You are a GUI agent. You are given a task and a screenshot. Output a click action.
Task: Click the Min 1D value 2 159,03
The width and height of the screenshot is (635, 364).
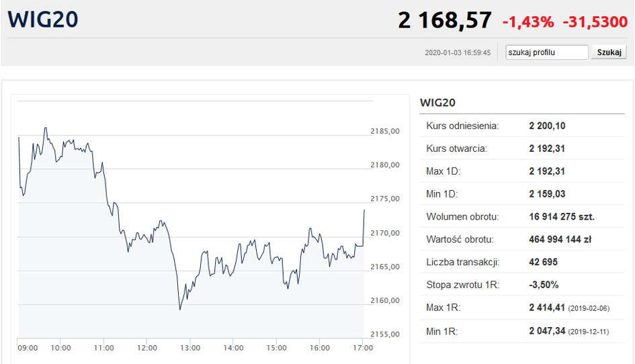(547, 194)
